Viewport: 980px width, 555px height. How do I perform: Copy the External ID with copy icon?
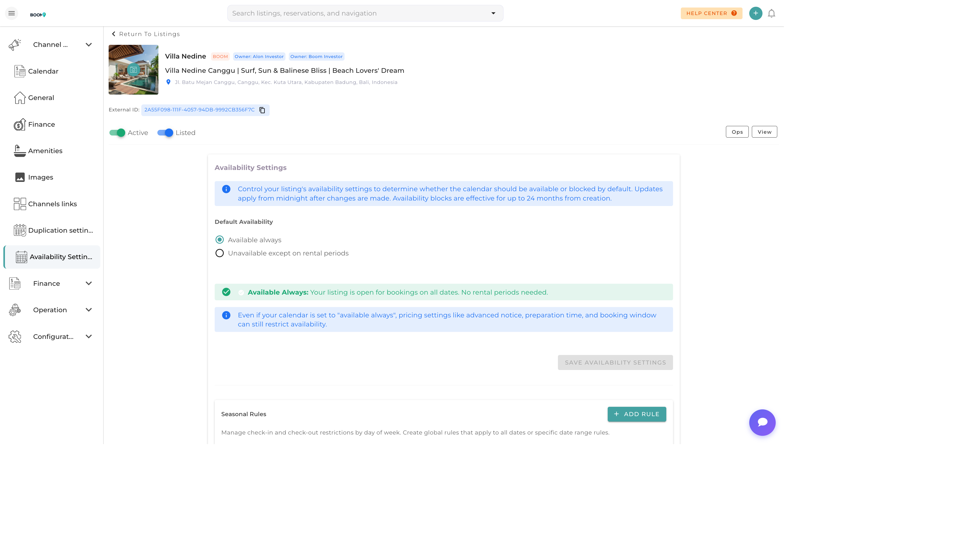(x=262, y=110)
